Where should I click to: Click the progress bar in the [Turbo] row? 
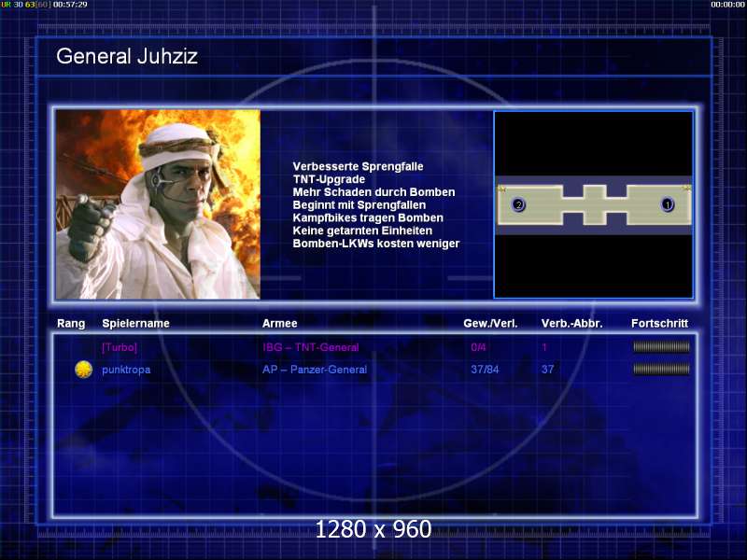tap(661, 347)
